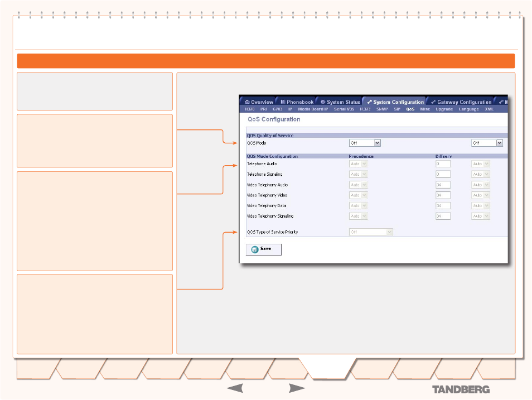
Task: Open the PRI submenu item
Action: tap(264, 109)
